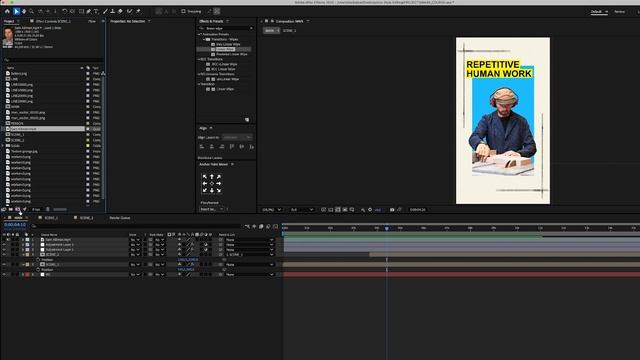Collapse the Animation Presets group

(x=200, y=34)
